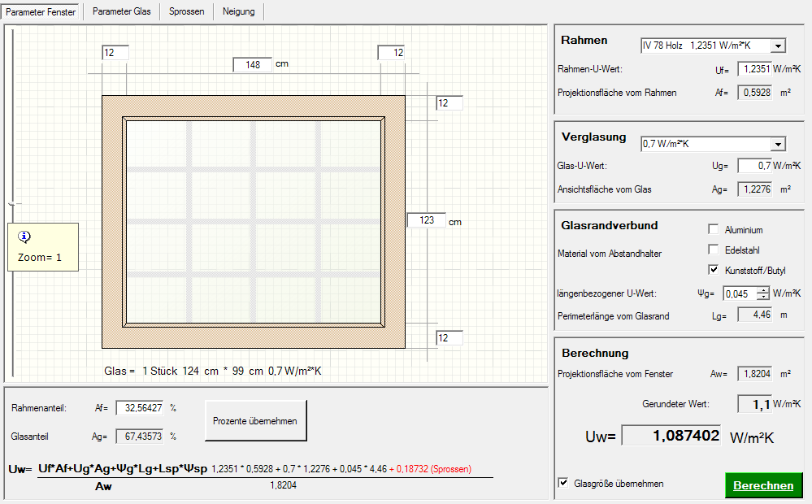Click the Glas-U-Wert Ug input field
This screenshot has height=504, width=812.
pos(753,166)
